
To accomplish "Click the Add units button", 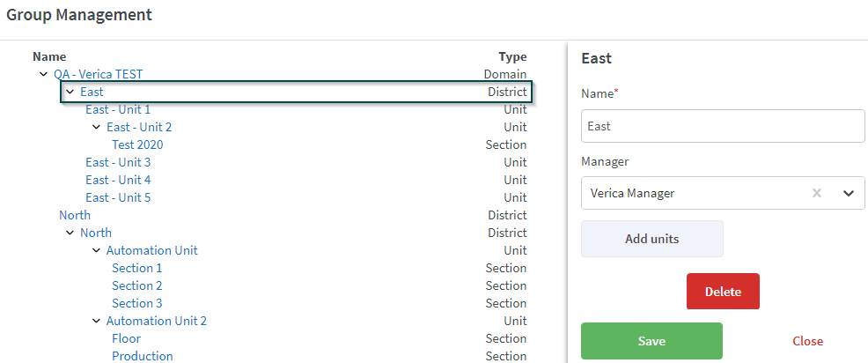I will [x=652, y=239].
